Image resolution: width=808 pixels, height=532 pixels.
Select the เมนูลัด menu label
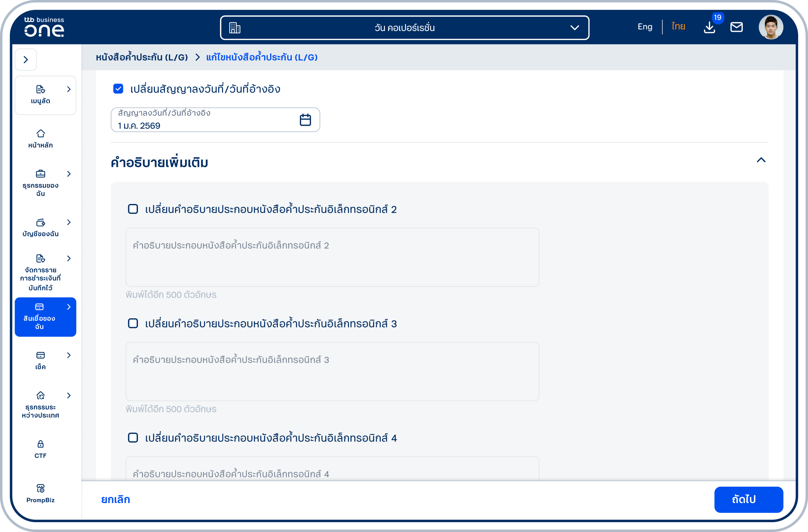(x=40, y=101)
